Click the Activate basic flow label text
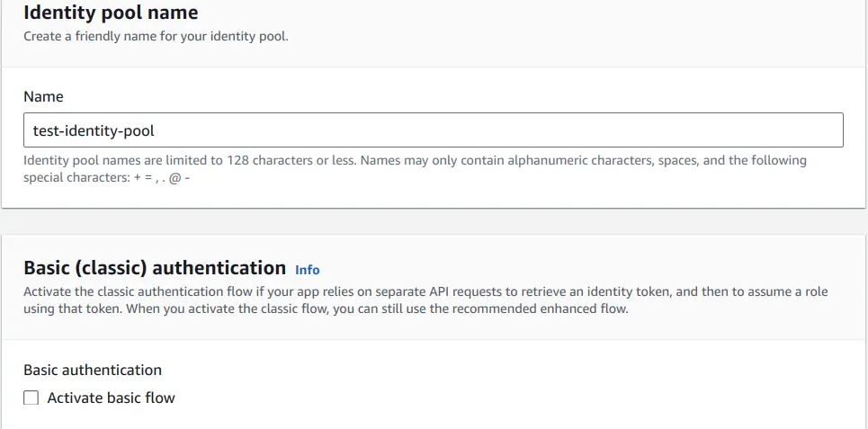The image size is (868, 429). [111, 398]
